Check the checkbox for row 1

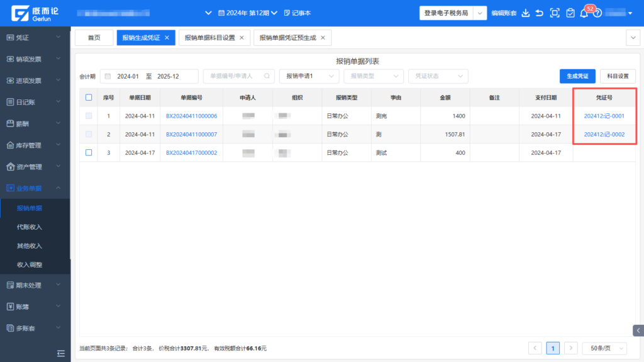[89, 116]
